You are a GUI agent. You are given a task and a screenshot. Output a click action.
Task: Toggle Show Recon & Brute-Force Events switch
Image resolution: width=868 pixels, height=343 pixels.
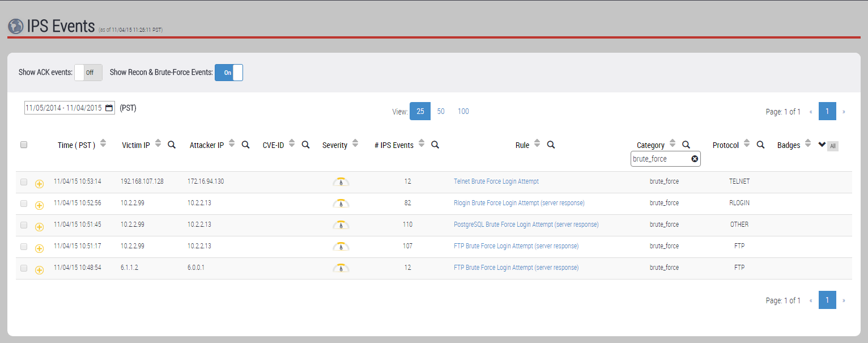pyautogui.click(x=229, y=73)
